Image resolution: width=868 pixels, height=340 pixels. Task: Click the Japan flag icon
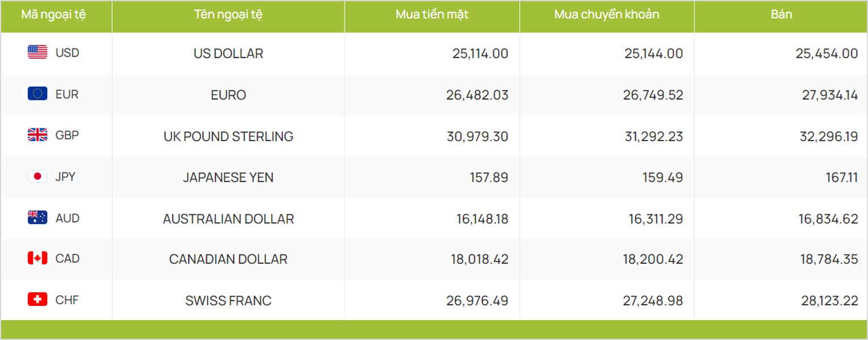tap(37, 176)
